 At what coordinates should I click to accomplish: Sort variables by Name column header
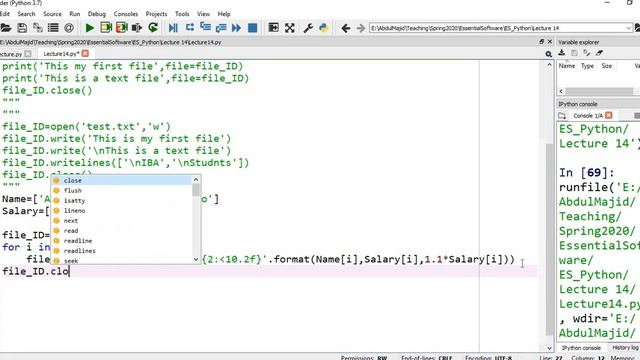point(567,66)
